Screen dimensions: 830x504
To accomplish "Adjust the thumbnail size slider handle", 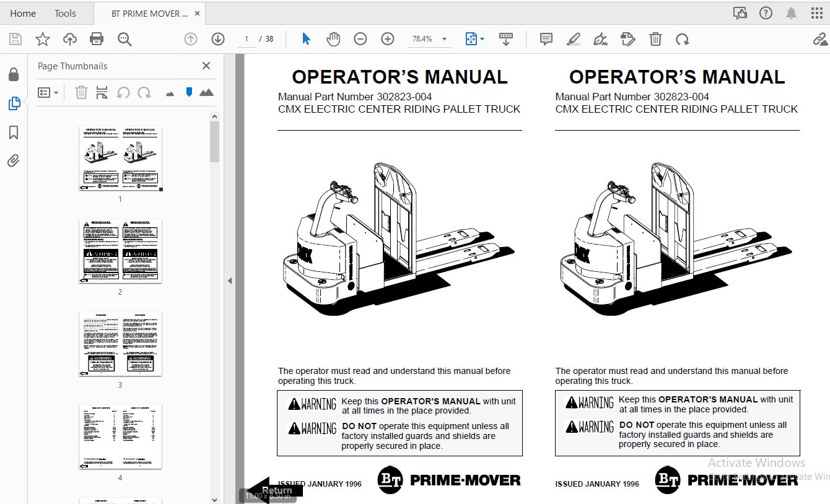I will (x=190, y=92).
